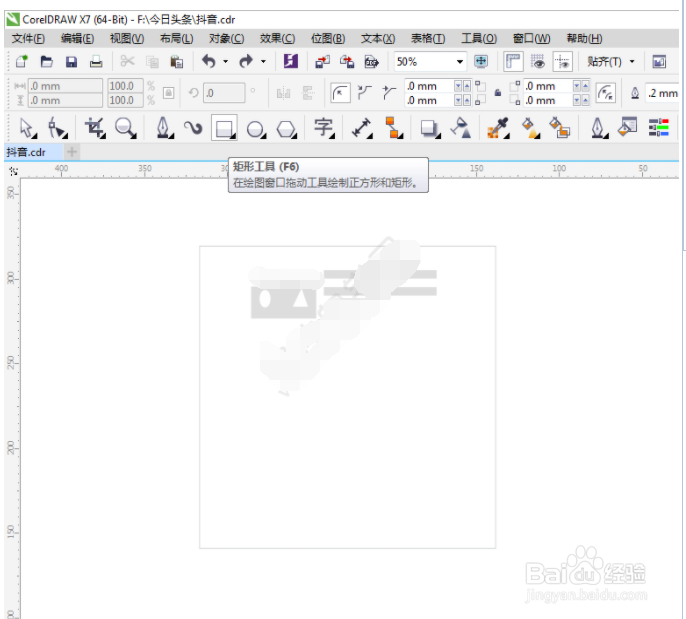The image size is (686, 619).
Task: Open the redo history dropdown arrow
Action: [263, 62]
